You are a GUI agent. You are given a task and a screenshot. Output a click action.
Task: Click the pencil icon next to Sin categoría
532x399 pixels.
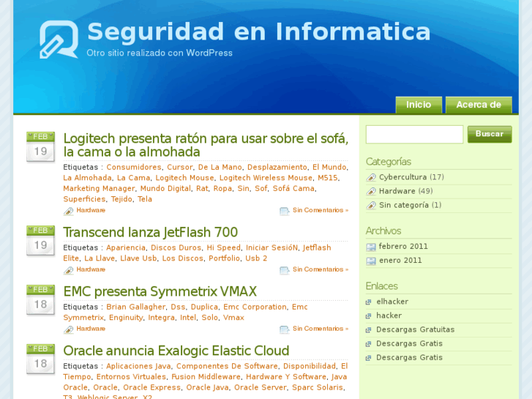pyautogui.click(x=371, y=205)
